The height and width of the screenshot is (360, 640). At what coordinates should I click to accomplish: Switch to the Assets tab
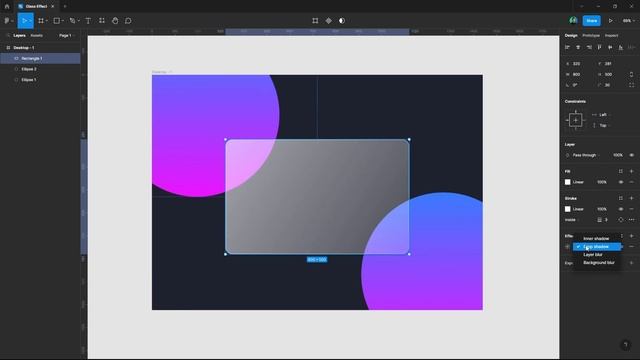[x=37, y=36]
